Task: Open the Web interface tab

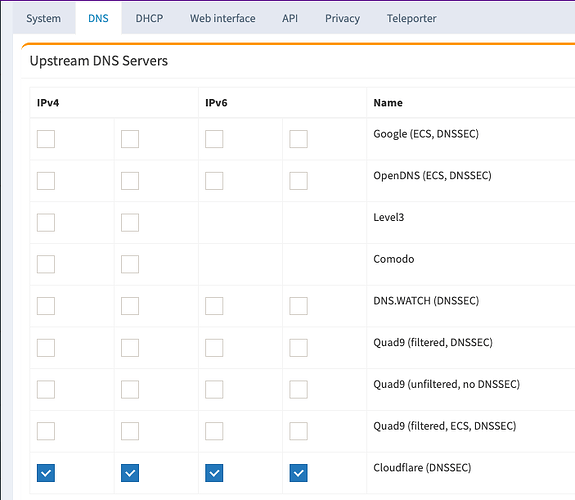Action: pyautogui.click(x=223, y=18)
